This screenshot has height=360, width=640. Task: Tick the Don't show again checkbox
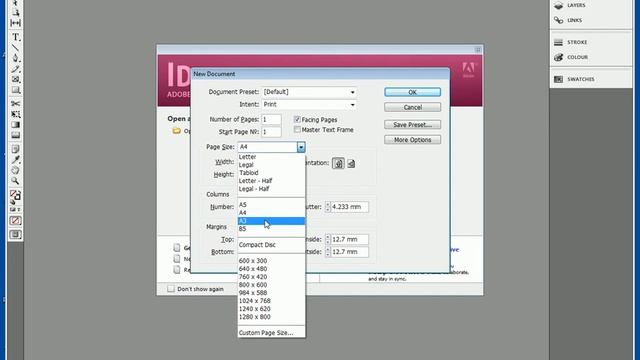tap(171, 289)
